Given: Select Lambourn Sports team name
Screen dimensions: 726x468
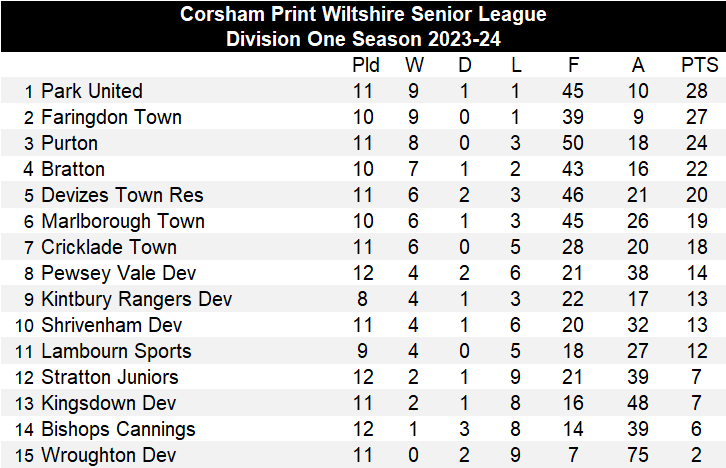Looking at the screenshot, I should 116,351.
